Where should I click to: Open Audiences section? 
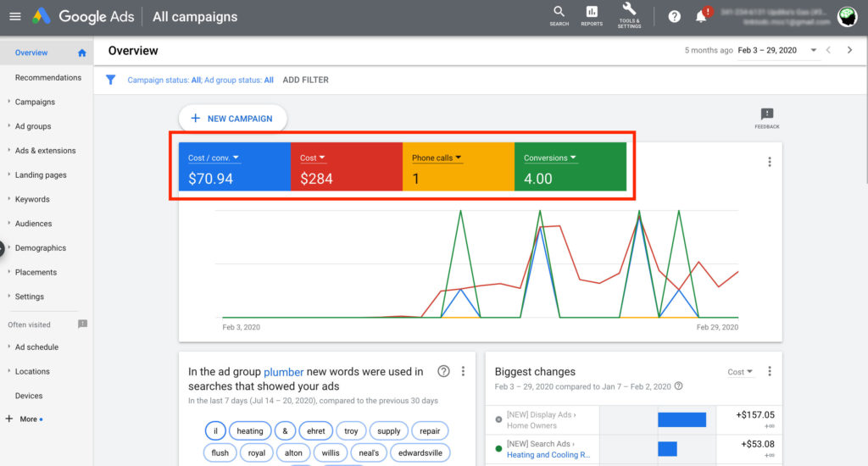point(33,224)
